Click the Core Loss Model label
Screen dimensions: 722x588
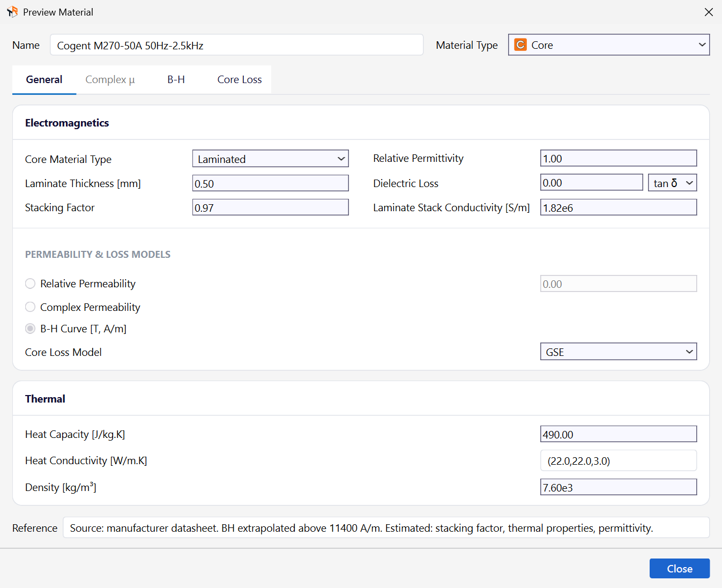[63, 352]
